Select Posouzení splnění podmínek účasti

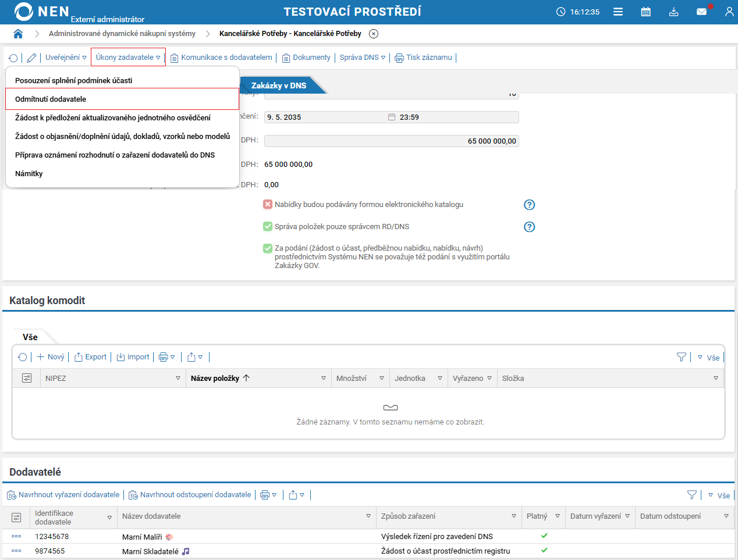(x=122, y=80)
